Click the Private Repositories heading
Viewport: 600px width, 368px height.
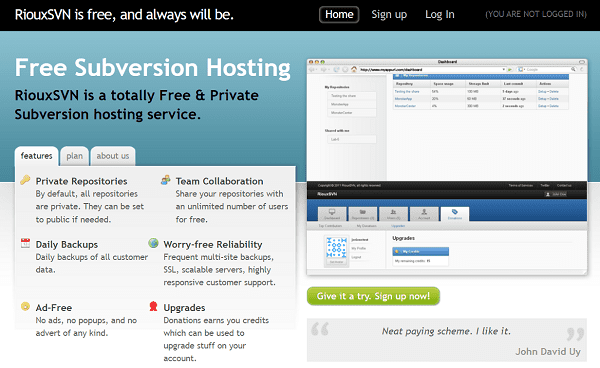[82, 181]
